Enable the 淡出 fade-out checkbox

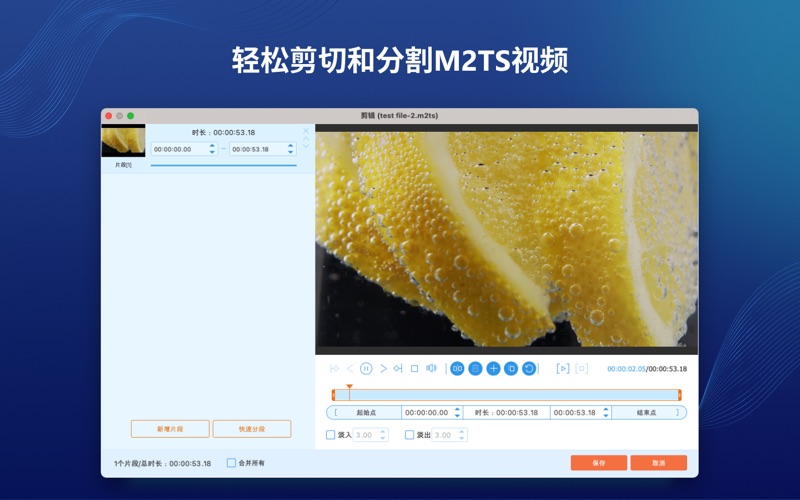coord(410,435)
